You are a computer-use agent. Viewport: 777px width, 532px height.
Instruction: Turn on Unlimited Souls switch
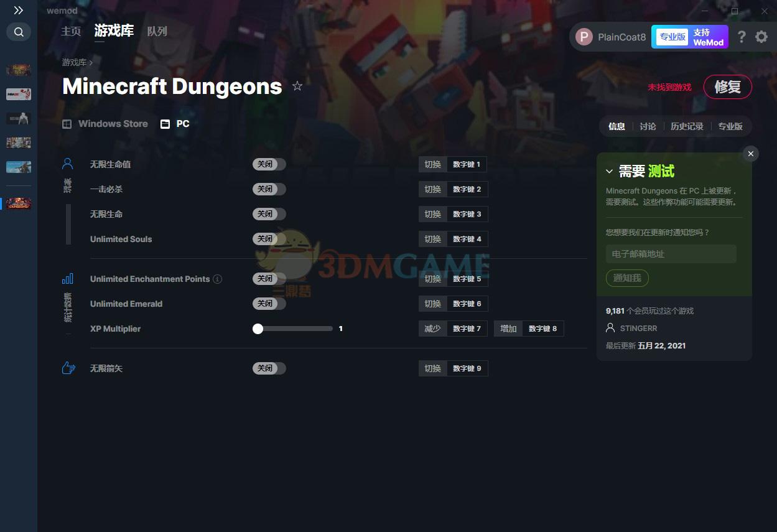(269, 239)
